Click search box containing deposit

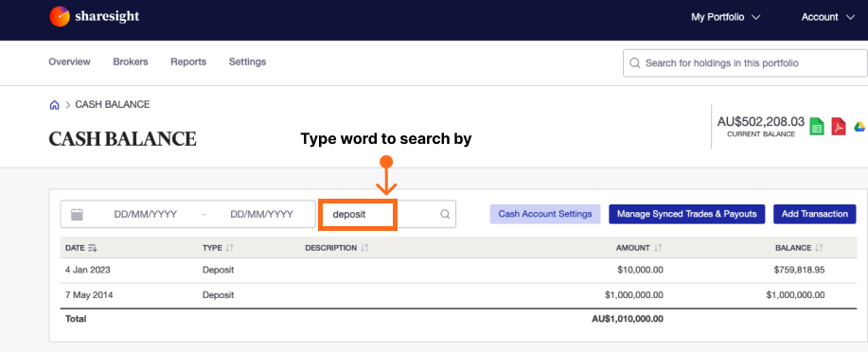click(387, 214)
